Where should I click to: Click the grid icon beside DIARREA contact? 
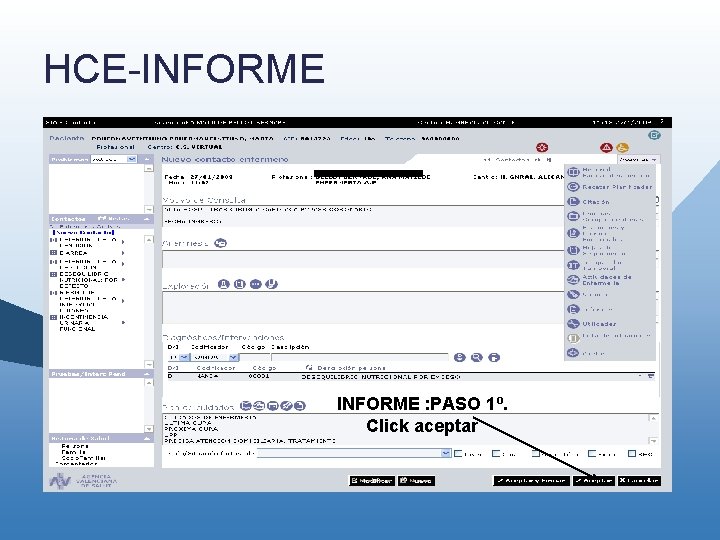click(53, 253)
